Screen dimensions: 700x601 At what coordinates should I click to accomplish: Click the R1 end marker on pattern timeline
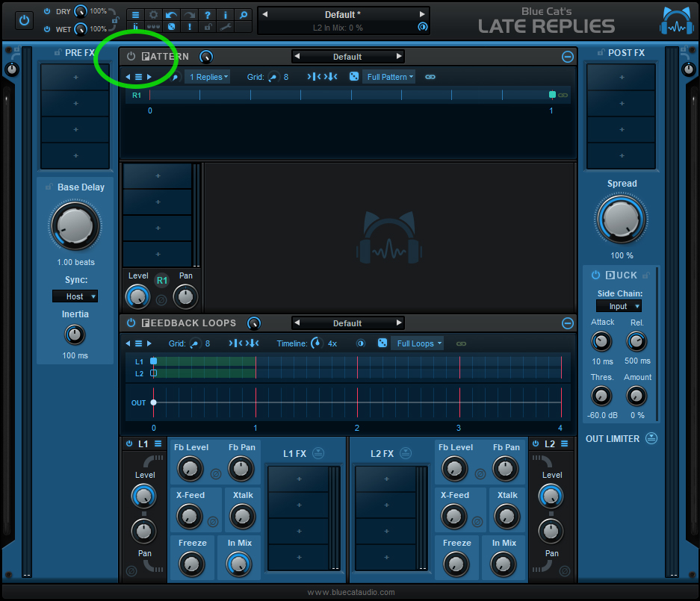pos(552,95)
